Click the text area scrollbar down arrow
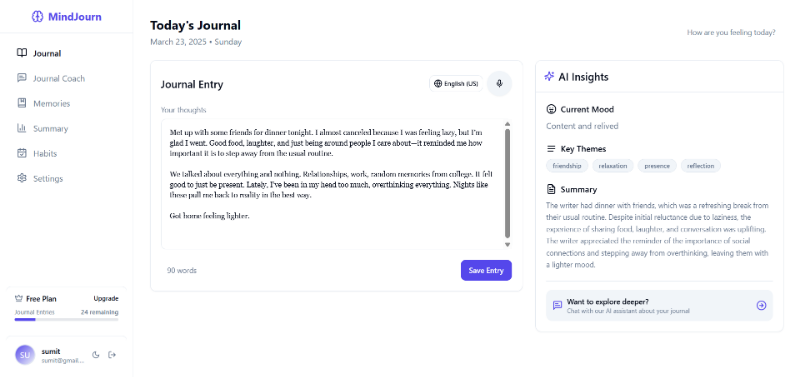This screenshot has height=377, width=800. click(507, 245)
